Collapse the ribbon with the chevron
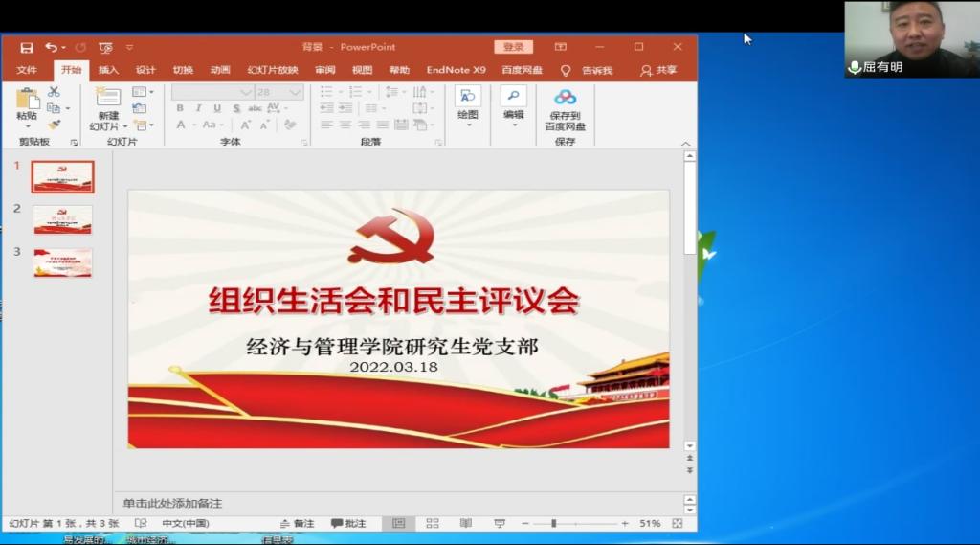 click(685, 144)
